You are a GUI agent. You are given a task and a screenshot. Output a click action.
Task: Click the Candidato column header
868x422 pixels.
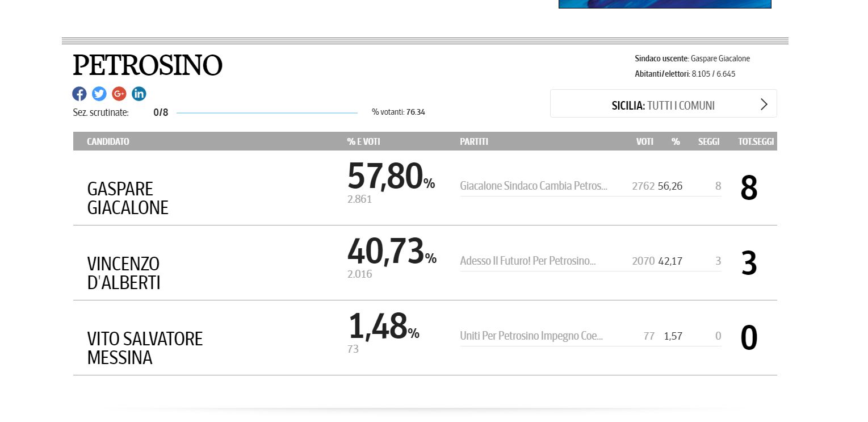108,141
